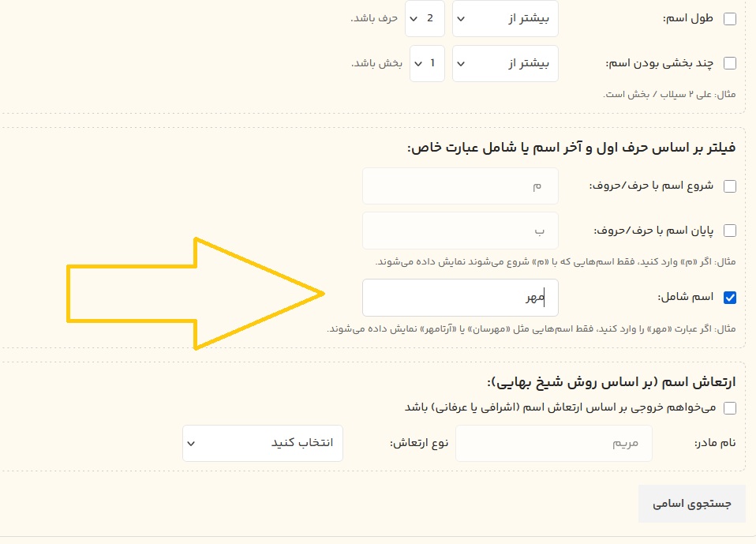
Task: Click the «فیلتر بر اساس حرف اول» section heading
Action: click(x=571, y=145)
